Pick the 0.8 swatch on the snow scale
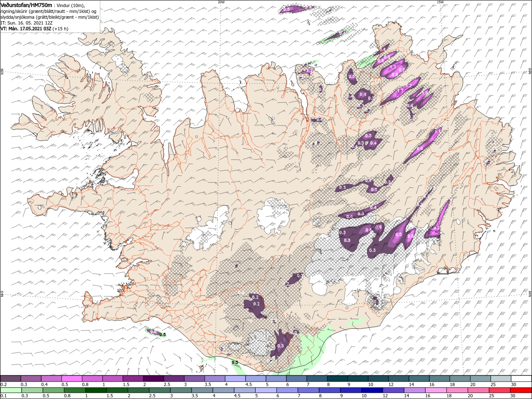The image size is (532, 399). click(x=92, y=378)
